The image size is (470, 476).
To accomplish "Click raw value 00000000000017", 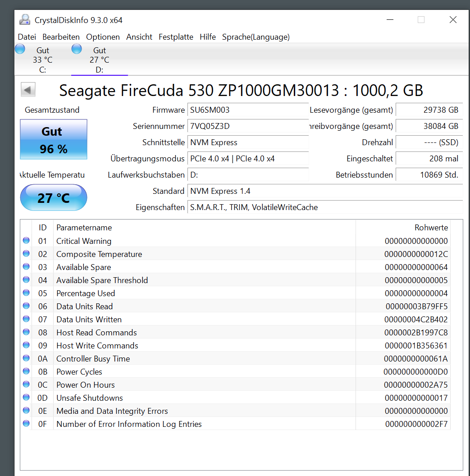I will [x=416, y=398].
